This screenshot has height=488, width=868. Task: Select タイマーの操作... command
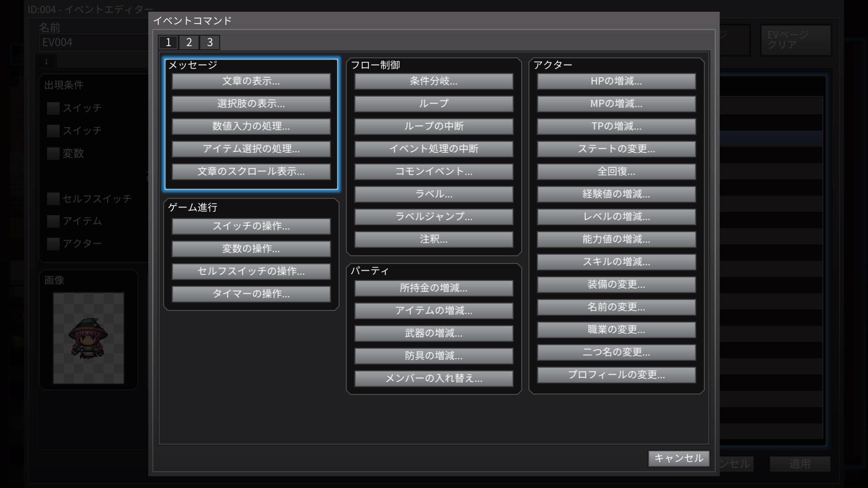pyautogui.click(x=251, y=294)
